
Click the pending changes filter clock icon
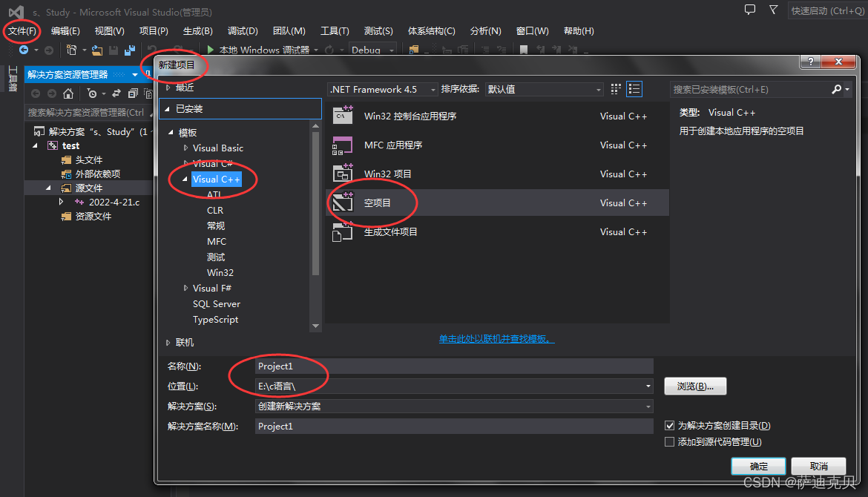click(92, 93)
